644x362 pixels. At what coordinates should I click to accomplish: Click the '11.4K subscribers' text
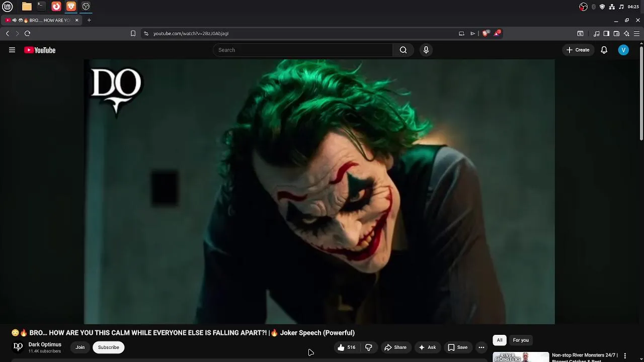point(45,351)
